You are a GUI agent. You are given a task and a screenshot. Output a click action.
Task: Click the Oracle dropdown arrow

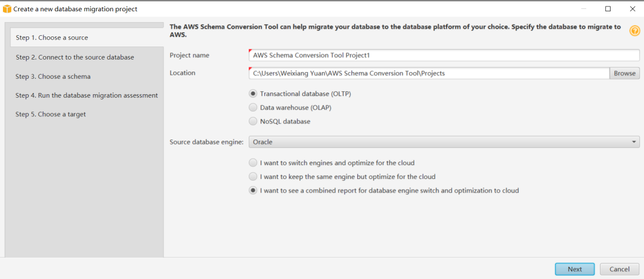tap(633, 142)
